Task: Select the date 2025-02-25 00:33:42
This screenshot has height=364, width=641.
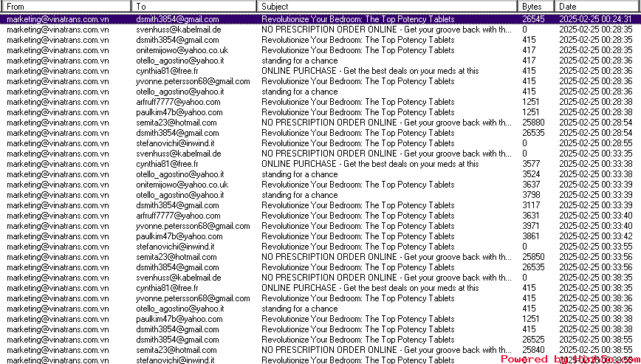Action: pos(596,236)
